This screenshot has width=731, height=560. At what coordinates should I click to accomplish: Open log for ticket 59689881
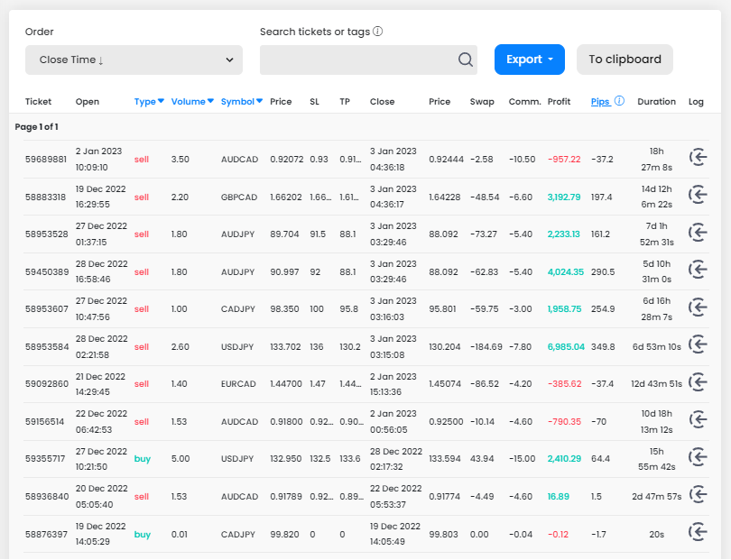pos(697,159)
